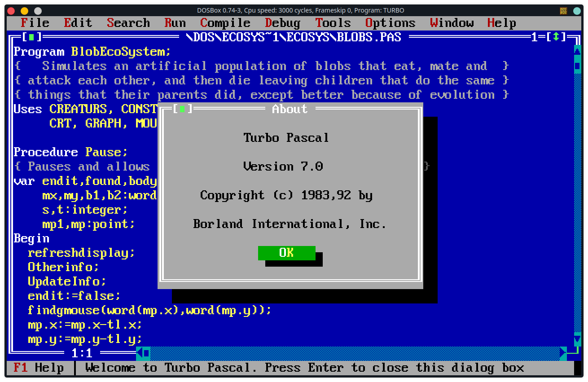
Task: Click the vertical scrollbar up arrow
Action: tap(578, 51)
